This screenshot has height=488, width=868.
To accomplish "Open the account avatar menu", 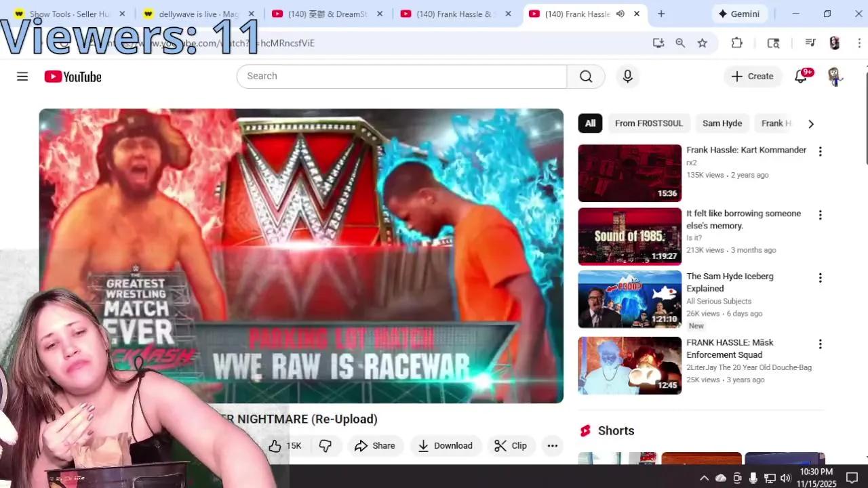I will [835, 77].
